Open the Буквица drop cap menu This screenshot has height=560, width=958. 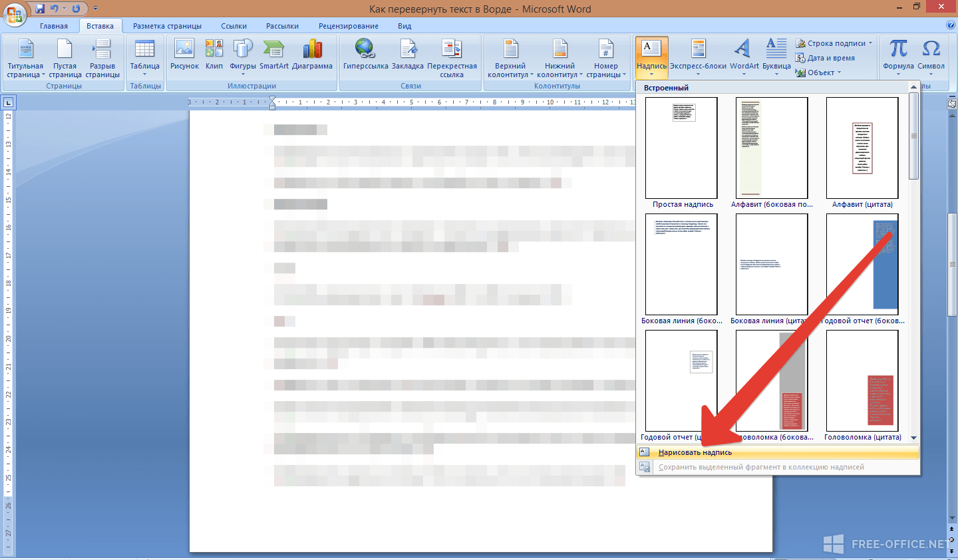(776, 57)
